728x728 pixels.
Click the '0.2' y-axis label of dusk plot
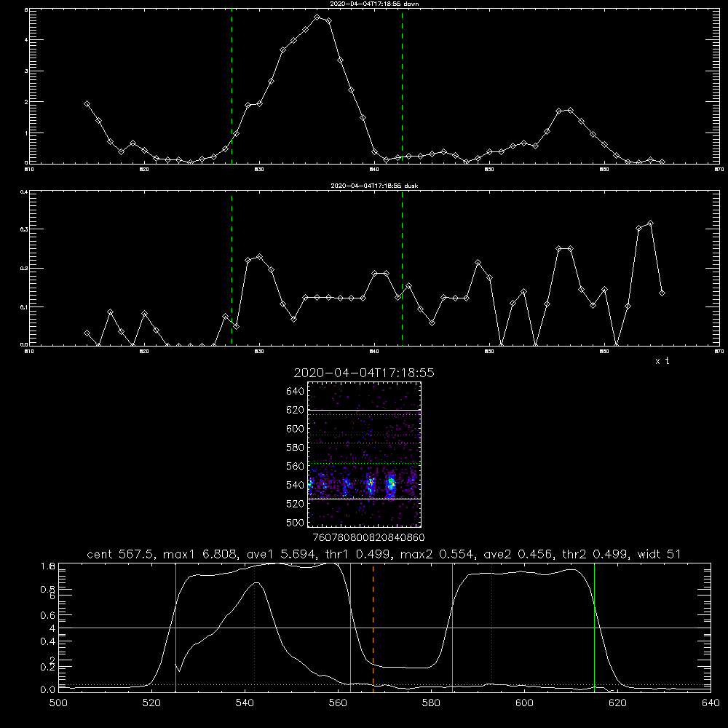pos(24,269)
